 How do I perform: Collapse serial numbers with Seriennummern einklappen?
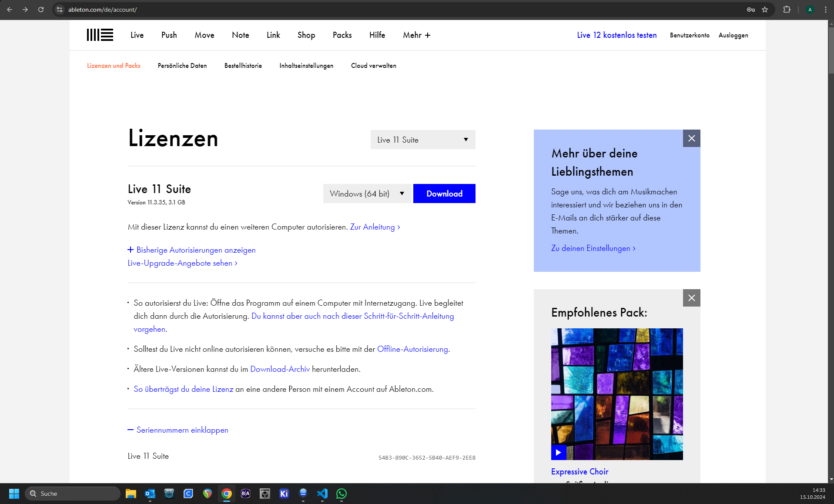click(x=178, y=430)
